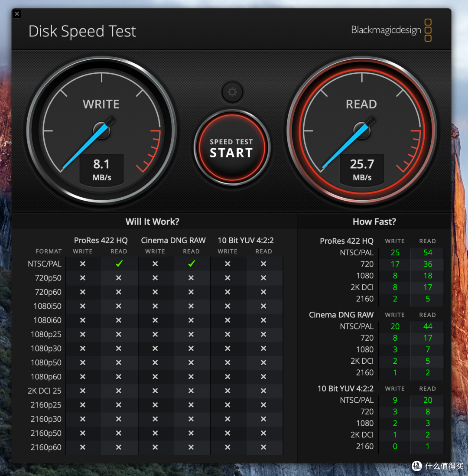This screenshot has height=476, width=468.
Task: Click the X for ProRes 2160p50 write
Action: (x=83, y=433)
